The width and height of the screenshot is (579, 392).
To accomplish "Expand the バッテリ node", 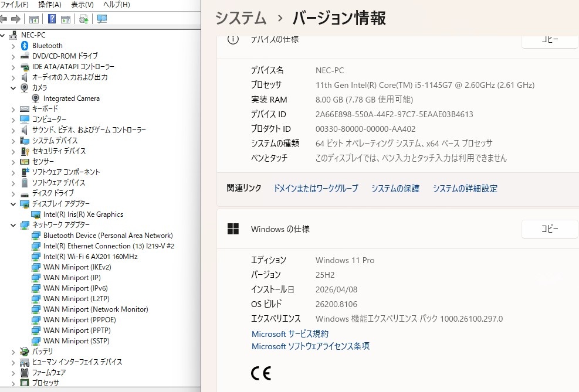I will [13, 352].
